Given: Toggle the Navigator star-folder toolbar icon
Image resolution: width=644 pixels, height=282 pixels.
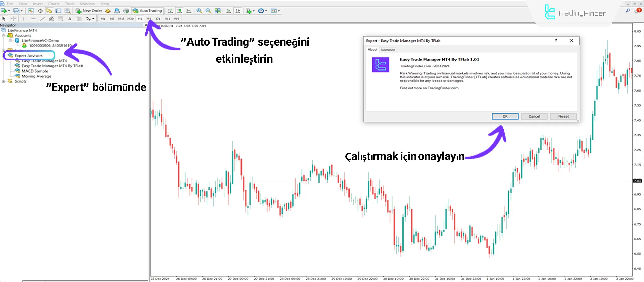Looking at the screenshot, I should [x=49, y=11].
